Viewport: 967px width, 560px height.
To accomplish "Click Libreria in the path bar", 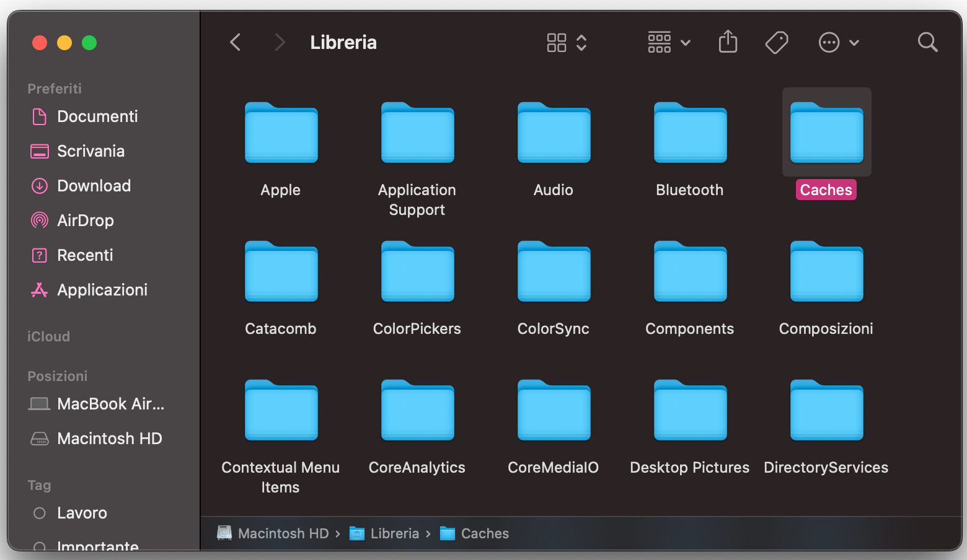I will coord(394,533).
